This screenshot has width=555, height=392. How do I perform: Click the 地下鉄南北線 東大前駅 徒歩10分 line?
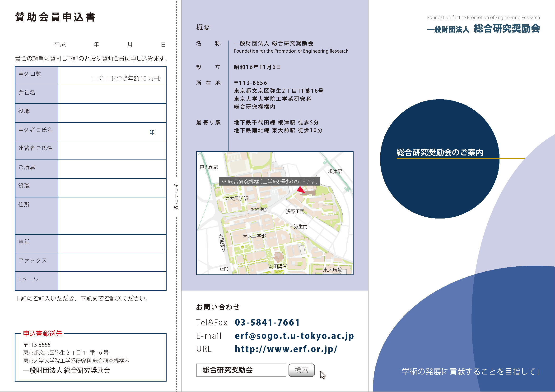point(278,130)
